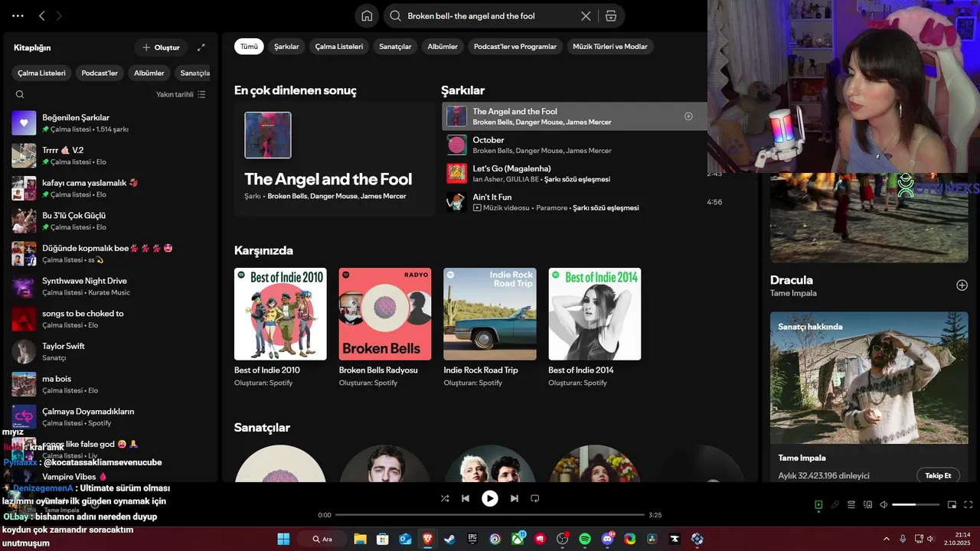Add Dracula to Liked Songs
The width and height of the screenshot is (980, 551).
962,285
